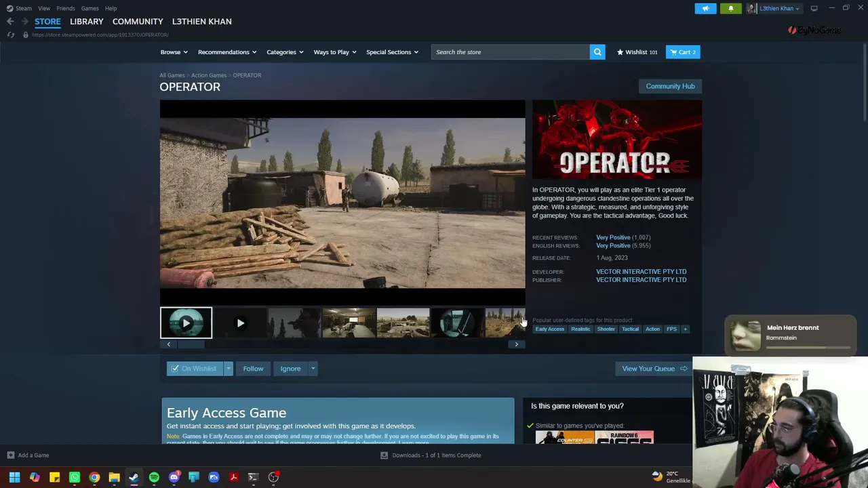Open the announcements megaphone button
The width and height of the screenshot is (868, 488).
705,8
